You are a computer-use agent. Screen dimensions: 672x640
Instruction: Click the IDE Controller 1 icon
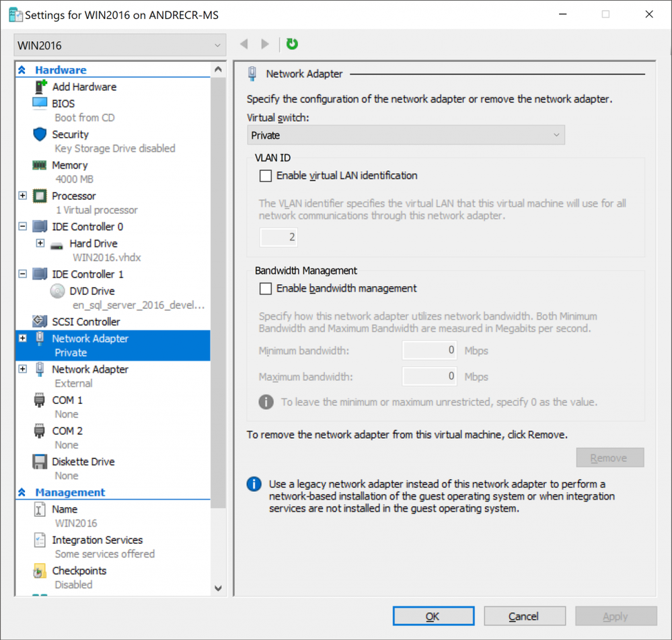coord(40,274)
